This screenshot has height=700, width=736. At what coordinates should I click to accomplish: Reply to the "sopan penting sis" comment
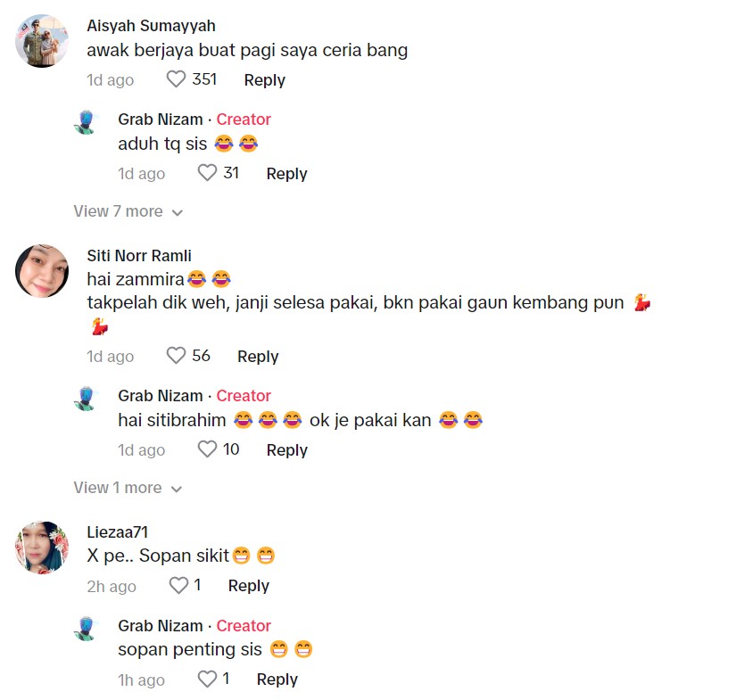pyautogui.click(x=277, y=679)
